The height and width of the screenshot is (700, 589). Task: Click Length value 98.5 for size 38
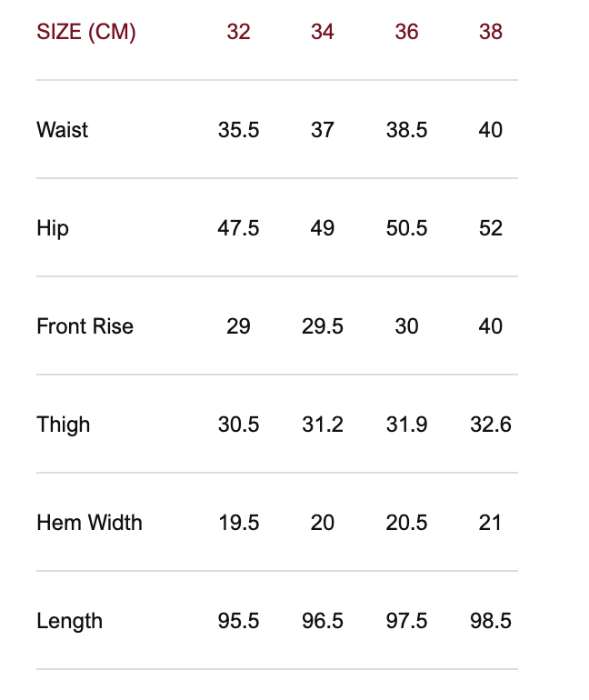click(x=491, y=621)
